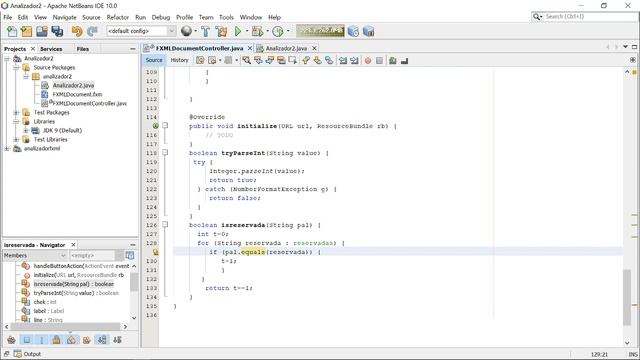Viewport: 640px width, 360px height.
Task: Click the Redo arrow icon
Action: point(92,31)
